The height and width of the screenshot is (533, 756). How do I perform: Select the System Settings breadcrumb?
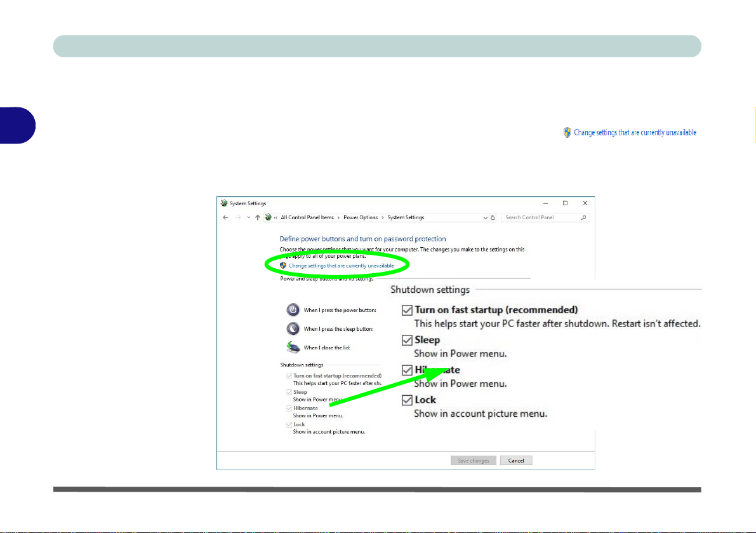[x=406, y=217]
